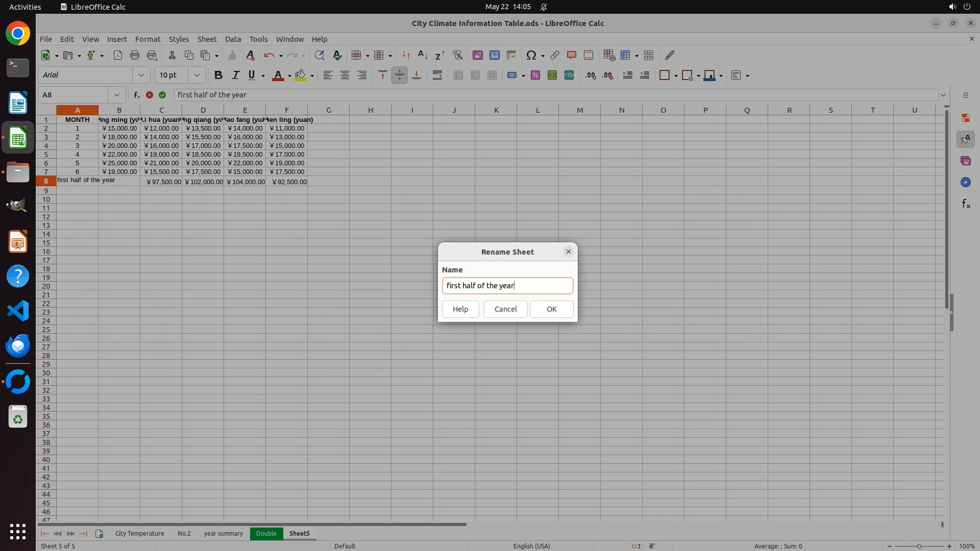Expand the formula bar input line

pyautogui.click(x=943, y=95)
